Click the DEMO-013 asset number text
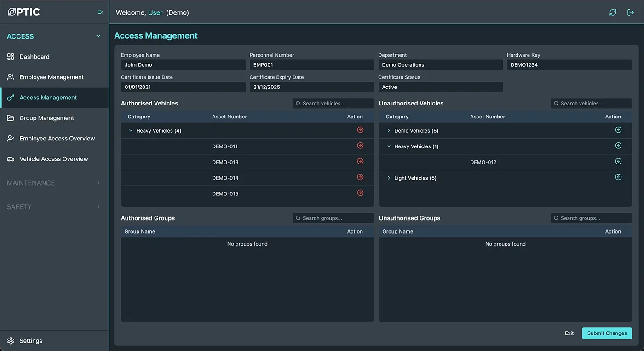Image resolution: width=644 pixels, height=351 pixels. pyautogui.click(x=225, y=162)
